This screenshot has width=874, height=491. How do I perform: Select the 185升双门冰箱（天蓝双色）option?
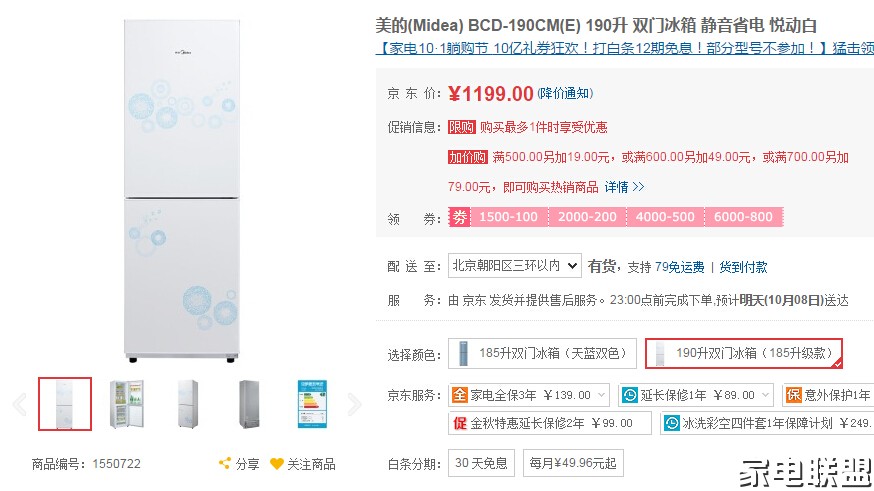coord(542,353)
